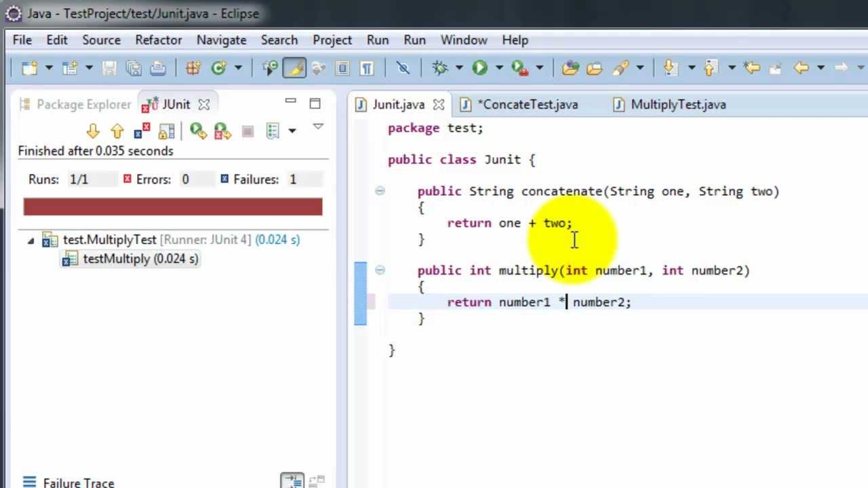Open the Run dropdown arrow
This screenshot has width=868, height=488.
point(499,68)
